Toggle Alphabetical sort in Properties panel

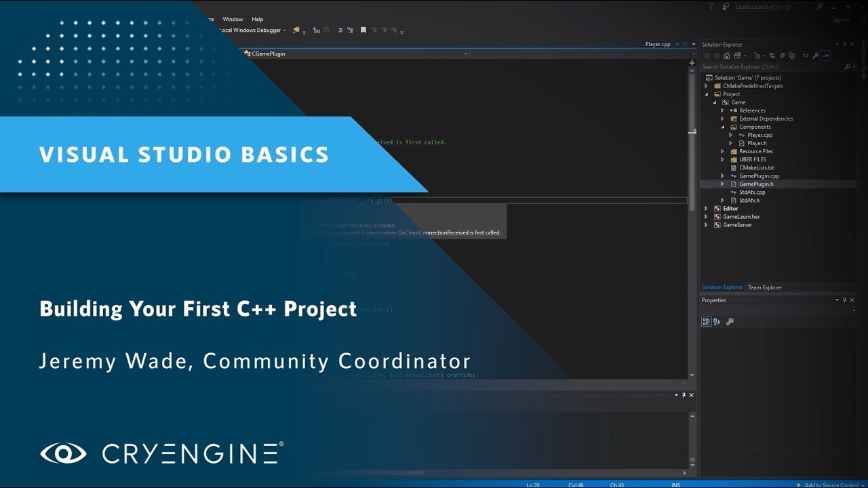coord(717,321)
